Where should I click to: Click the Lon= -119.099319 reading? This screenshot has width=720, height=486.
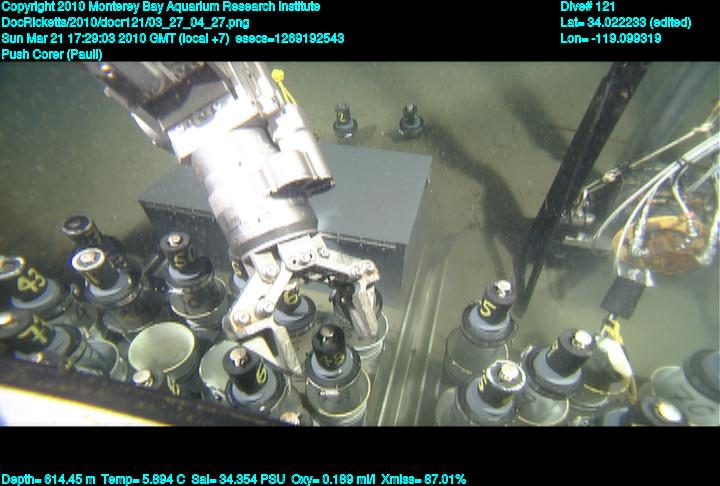point(610,38)
